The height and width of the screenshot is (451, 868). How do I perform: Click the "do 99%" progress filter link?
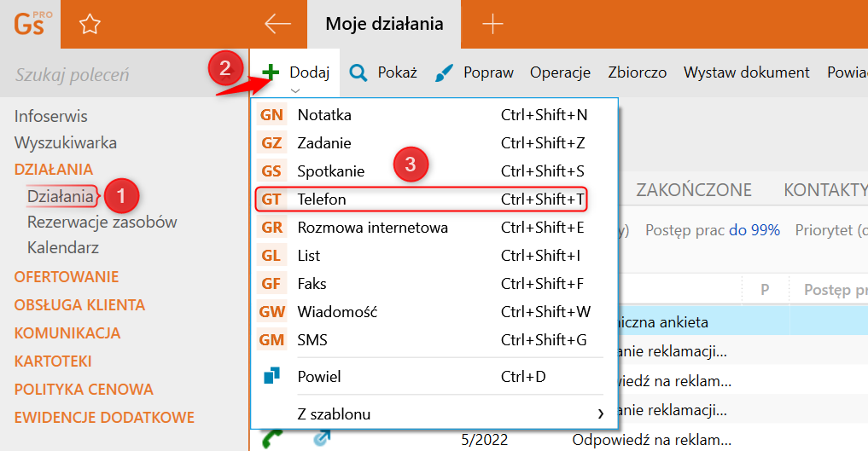pos(754,230)
